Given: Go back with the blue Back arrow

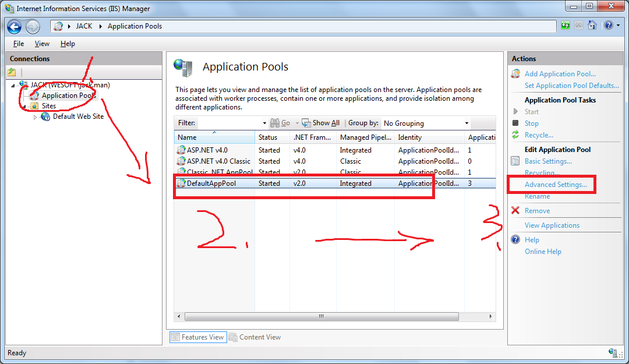Looking at the screenshot, I should click(14, 26).
